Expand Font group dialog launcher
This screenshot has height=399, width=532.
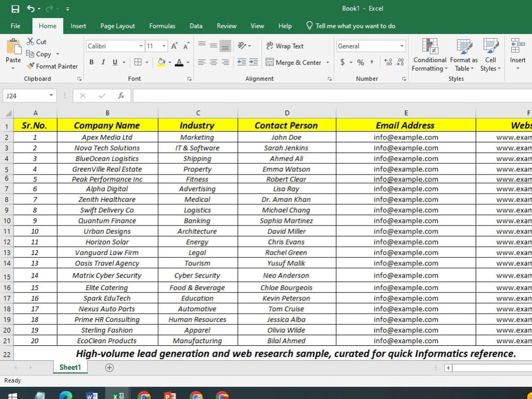tap(189, 79)
